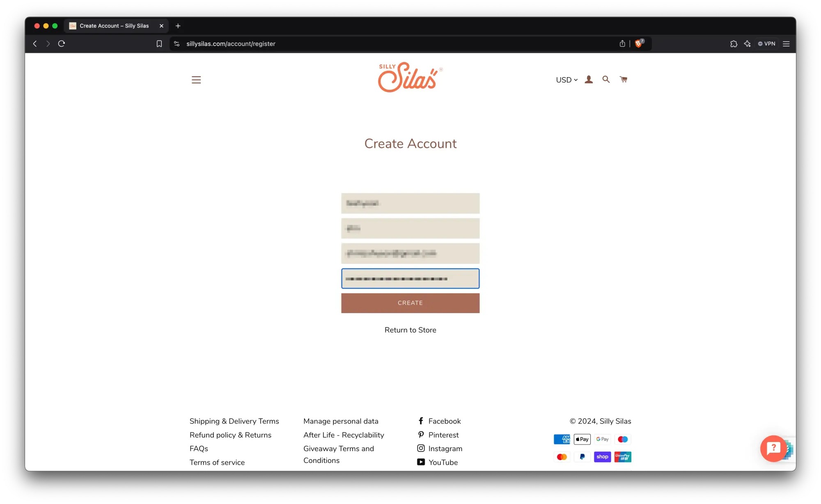Image resolution: width=821 pixels, height=504 pixels.
Task: Click the Giveaway Terms and Conditions link
Action: [x=338, y=455]
